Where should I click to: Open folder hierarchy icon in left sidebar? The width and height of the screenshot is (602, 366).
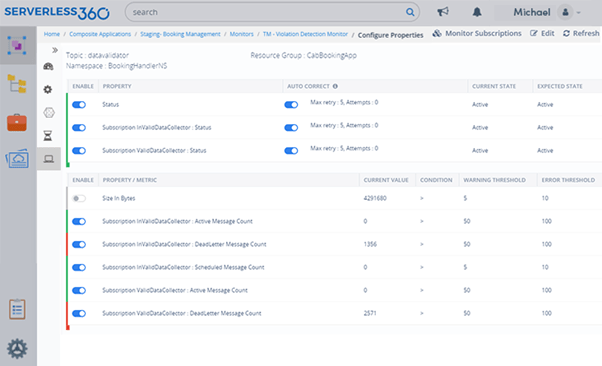coord(17,84)
